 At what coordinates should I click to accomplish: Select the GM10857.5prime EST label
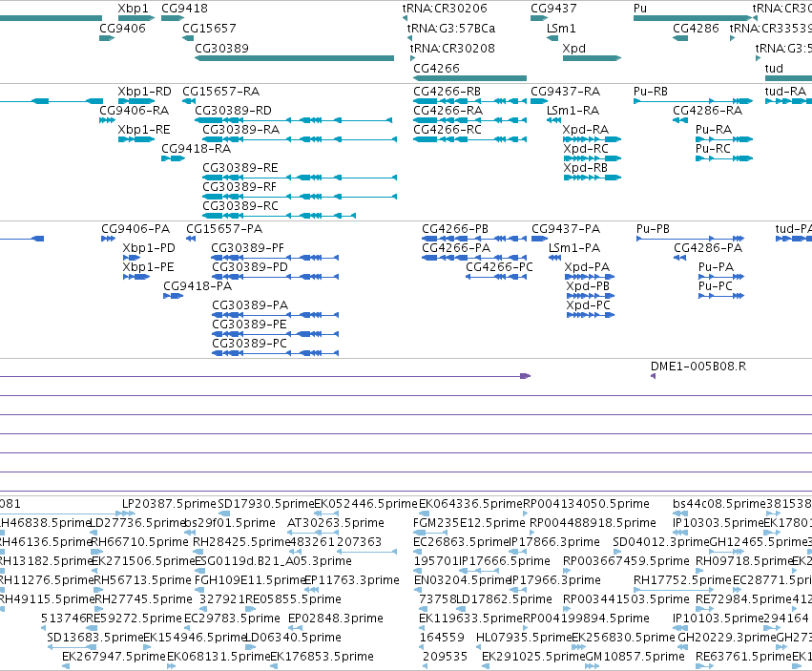click(x=635, y=657)
